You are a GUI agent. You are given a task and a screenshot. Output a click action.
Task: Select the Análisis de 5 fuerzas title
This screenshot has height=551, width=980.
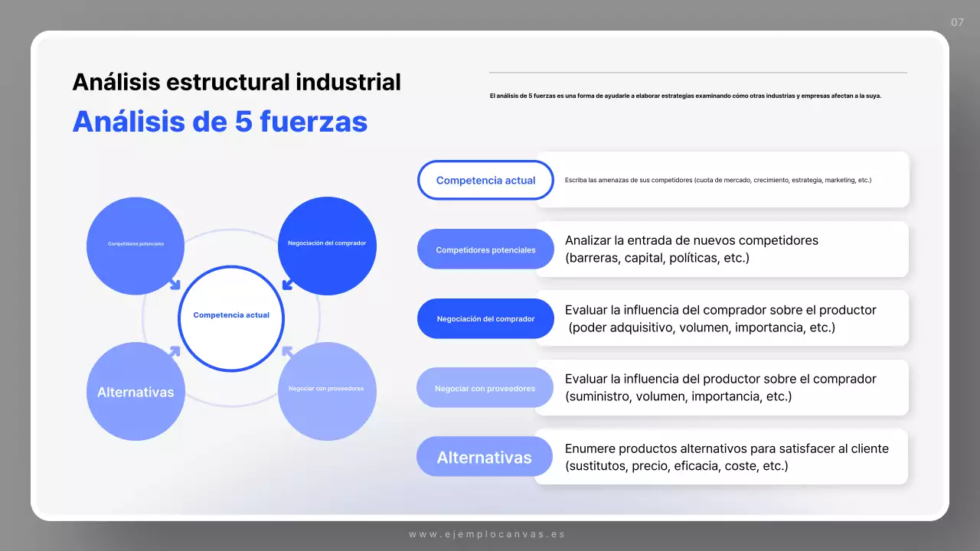coord(220,121)
